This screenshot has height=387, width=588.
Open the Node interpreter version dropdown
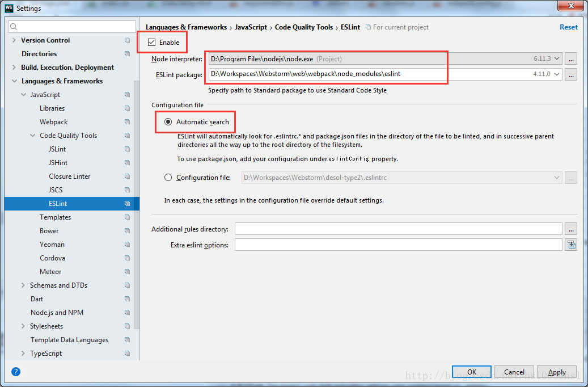click(x=557, y=58)
